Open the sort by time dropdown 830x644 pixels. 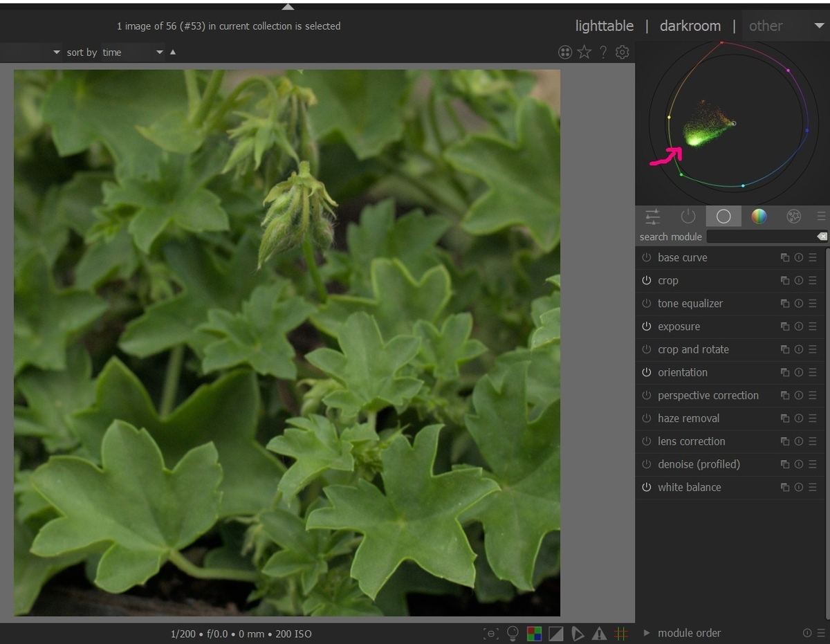[133, 53]
